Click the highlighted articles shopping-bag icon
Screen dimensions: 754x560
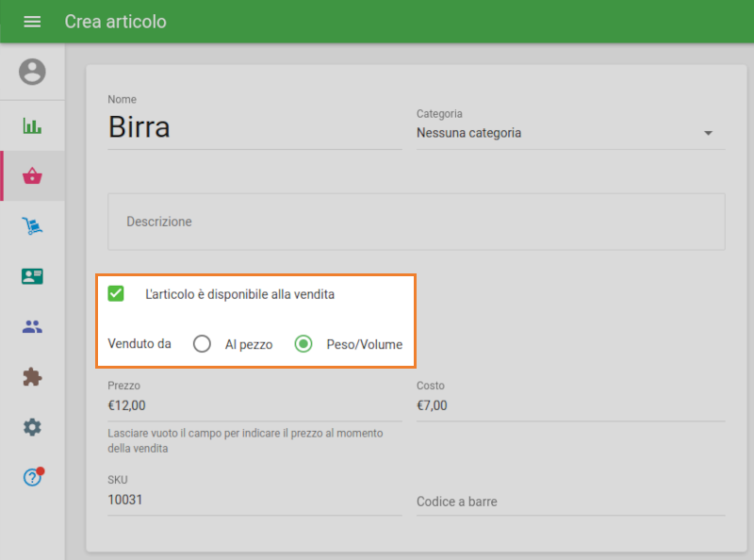pyautogui.click(x=31, y=175)
